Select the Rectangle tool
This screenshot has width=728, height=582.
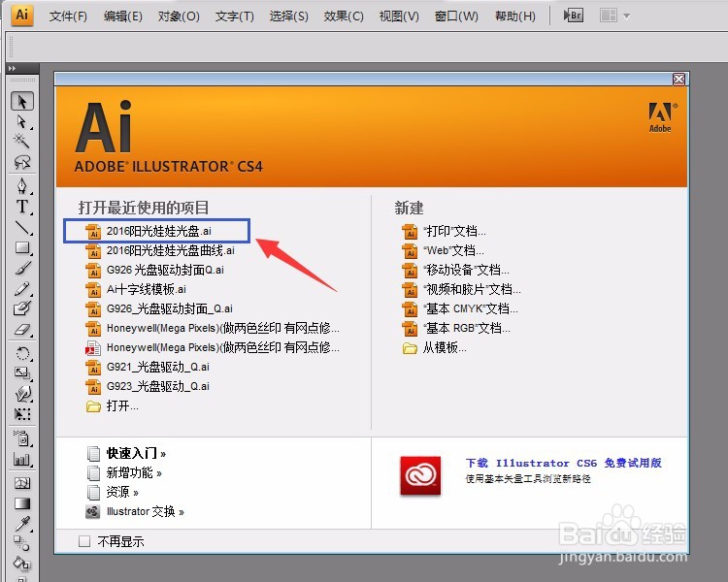pos(21,248)
